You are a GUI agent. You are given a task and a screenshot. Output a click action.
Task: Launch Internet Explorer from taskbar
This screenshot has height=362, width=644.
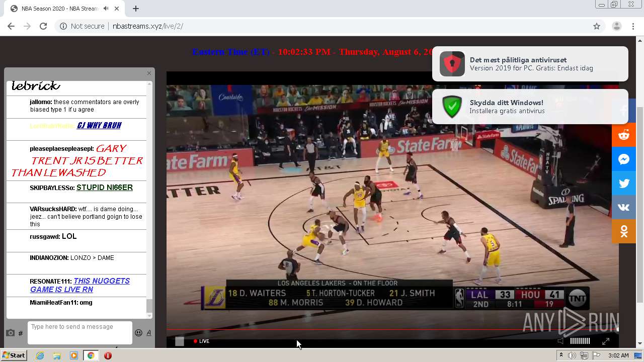coord(40,355)
